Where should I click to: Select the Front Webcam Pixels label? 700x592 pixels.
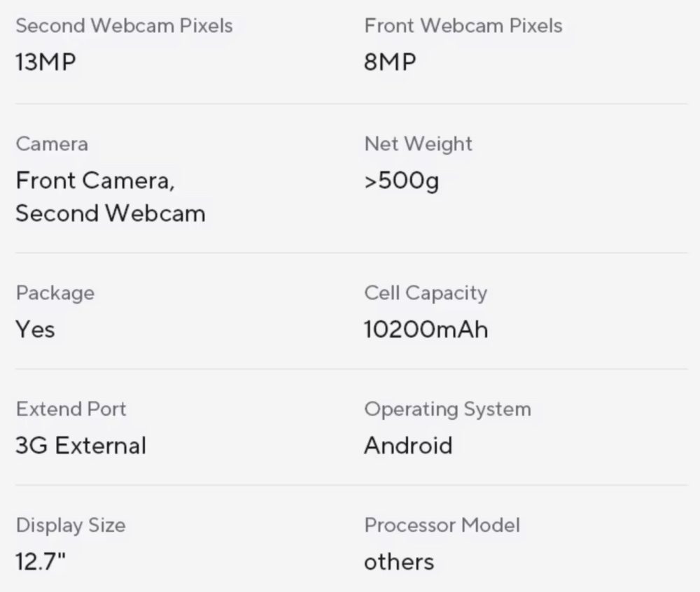tap(463, 25)
